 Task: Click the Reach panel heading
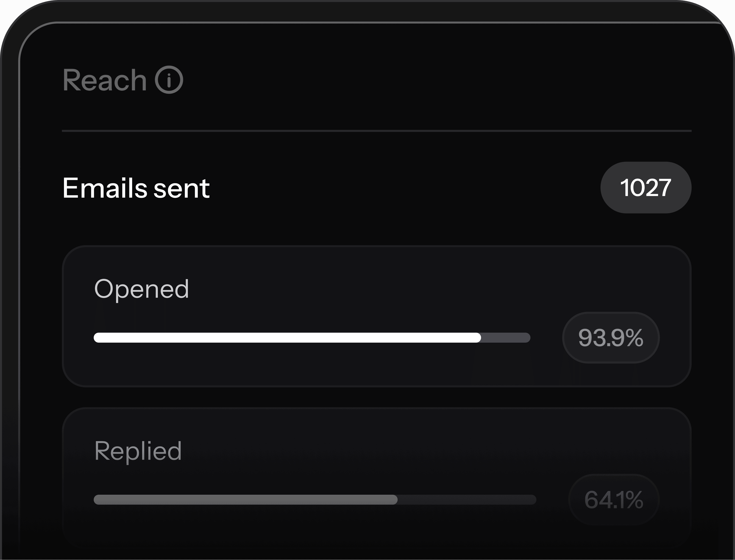coord(105,80)
